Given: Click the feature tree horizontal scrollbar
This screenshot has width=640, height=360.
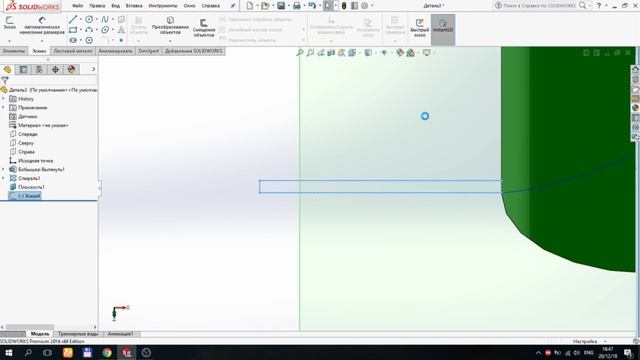Looking at the screenshot, I should pos(29,327).
